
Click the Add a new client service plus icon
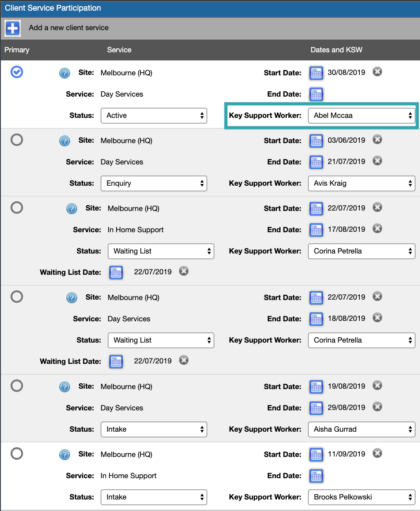[12, 28]
